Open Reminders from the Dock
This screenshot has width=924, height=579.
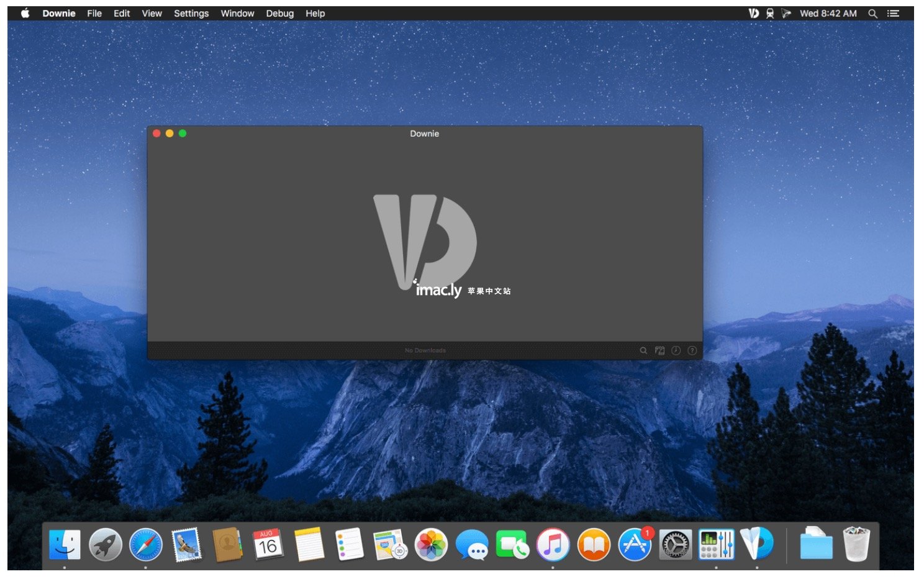[350, 545]
